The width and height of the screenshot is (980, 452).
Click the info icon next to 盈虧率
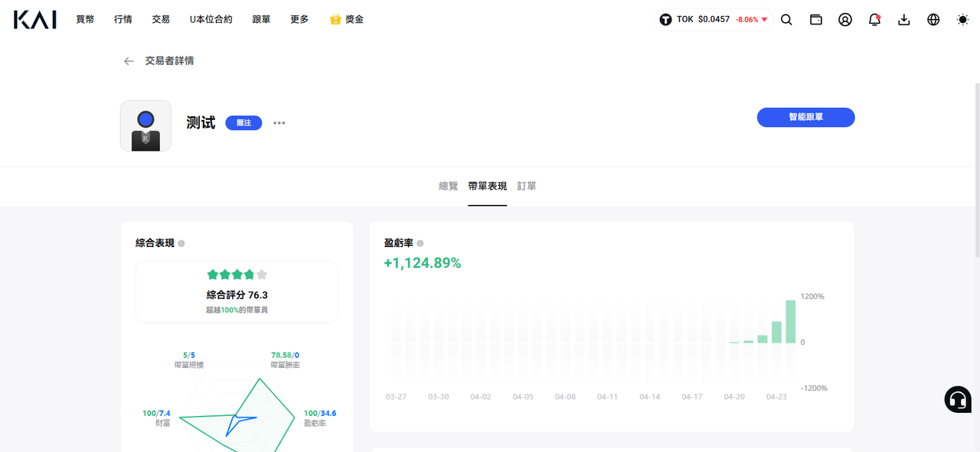click(x=420, y=243)
